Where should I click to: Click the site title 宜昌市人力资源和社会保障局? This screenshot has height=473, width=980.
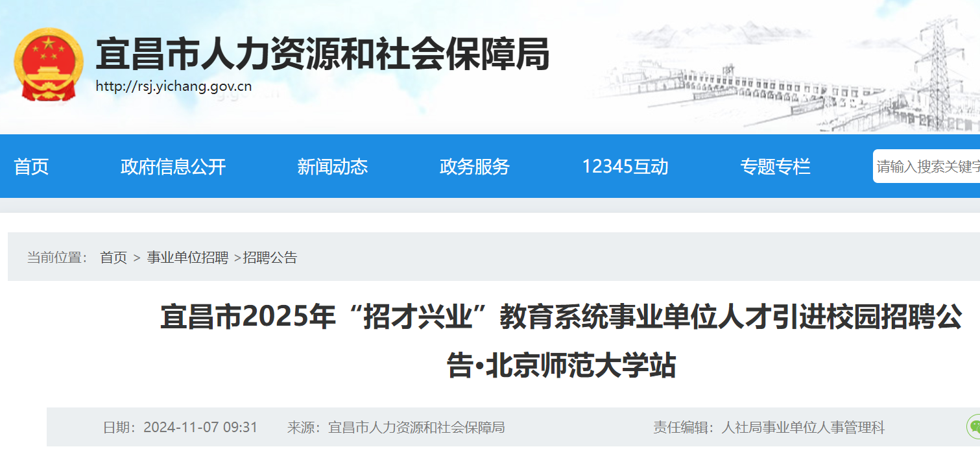pyautogui.click(x=322, y=53)
